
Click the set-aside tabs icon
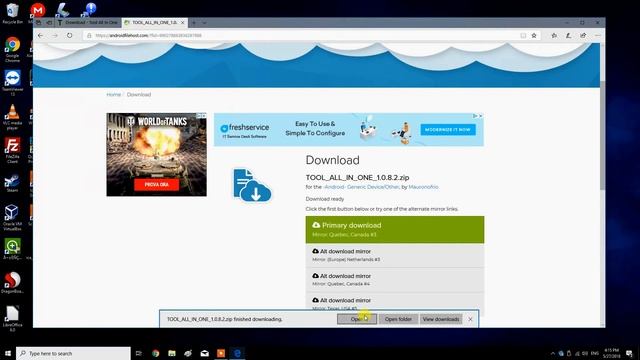coord(49,23)
